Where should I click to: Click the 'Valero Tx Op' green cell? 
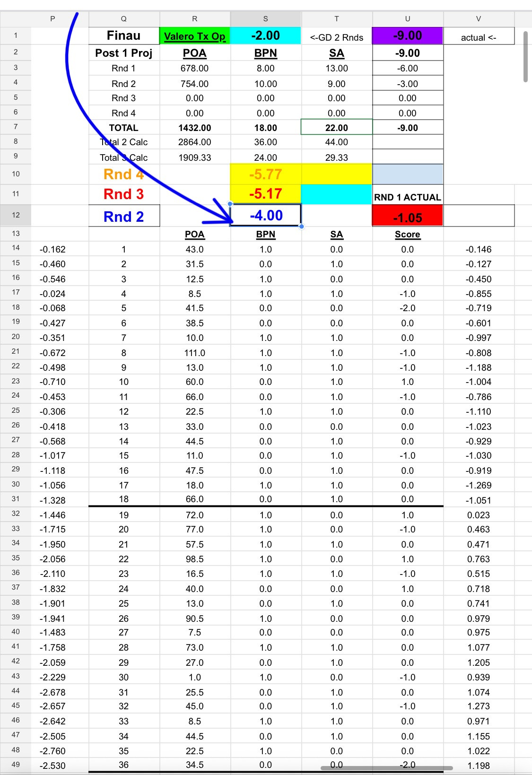click(194, 36)
